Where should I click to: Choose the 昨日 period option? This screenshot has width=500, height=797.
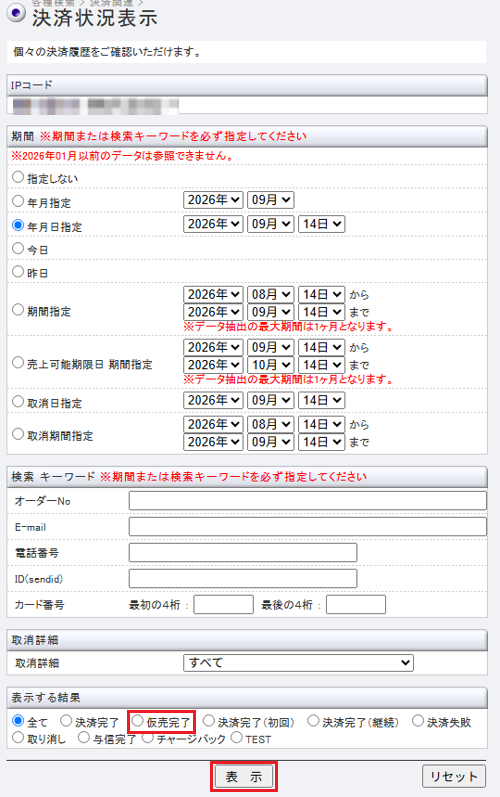pos(18,271)
